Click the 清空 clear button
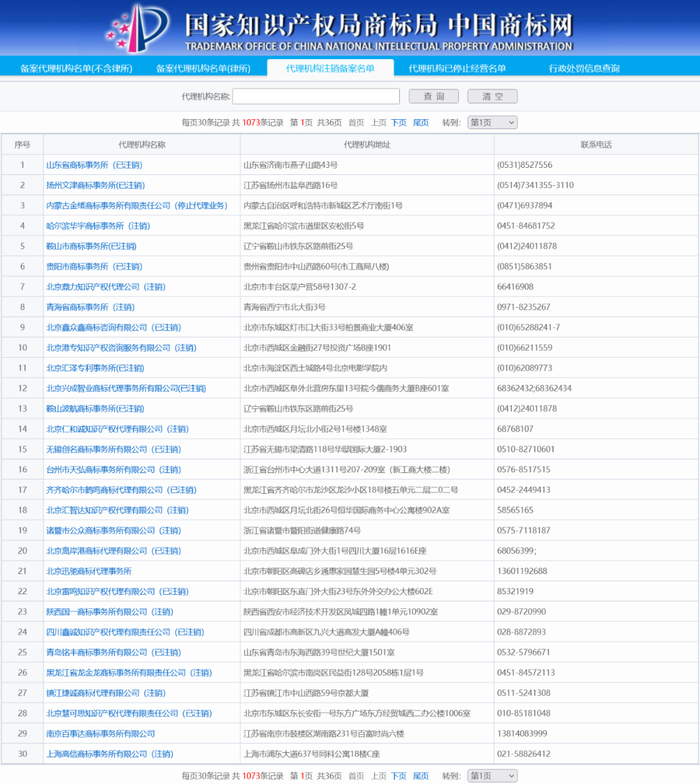 [492, 97]
